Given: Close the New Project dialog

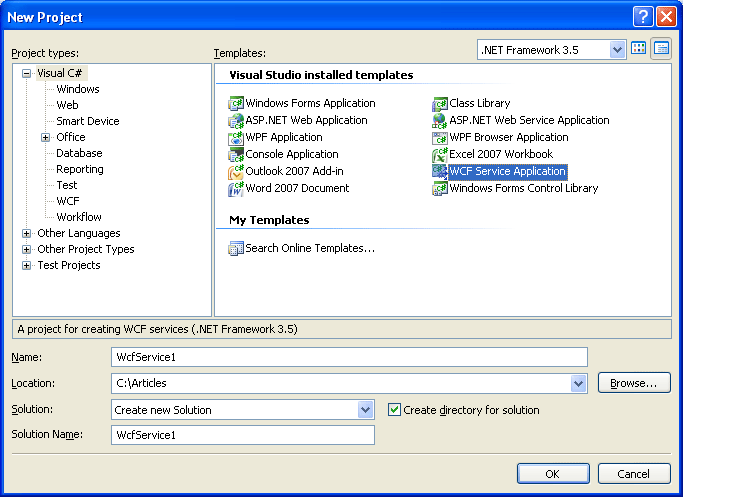Looking at the screenshot, I should pyautogui.click(x=666, y=17).
